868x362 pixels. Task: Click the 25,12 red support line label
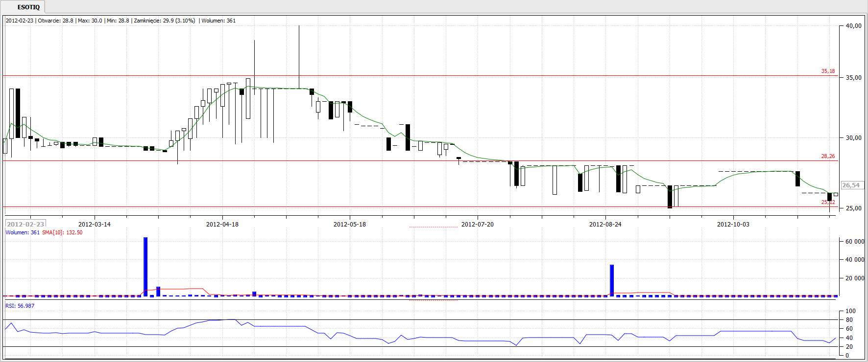[828, 202]
